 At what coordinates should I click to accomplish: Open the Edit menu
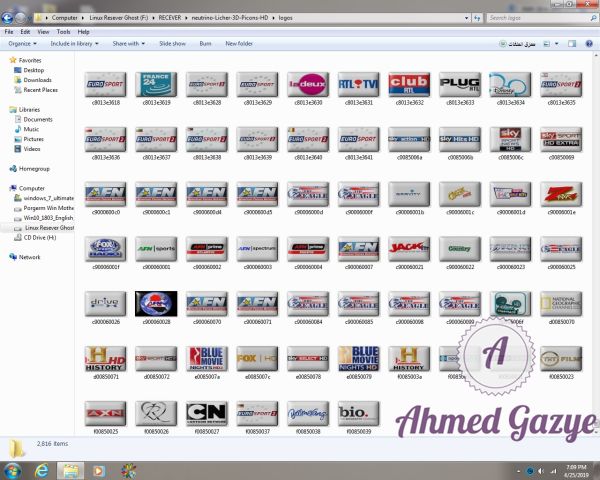click(25, 32)
